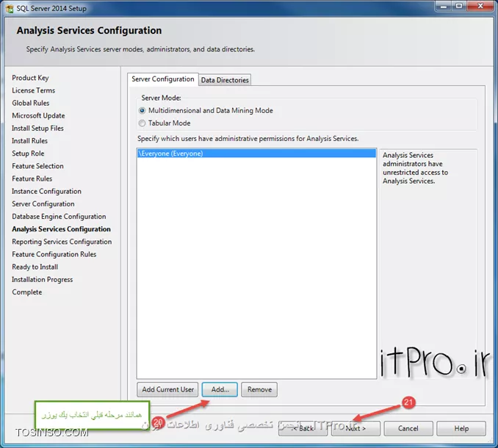
Task: Click Instance Configuration step in sidebar
Action: click(47, 192)
